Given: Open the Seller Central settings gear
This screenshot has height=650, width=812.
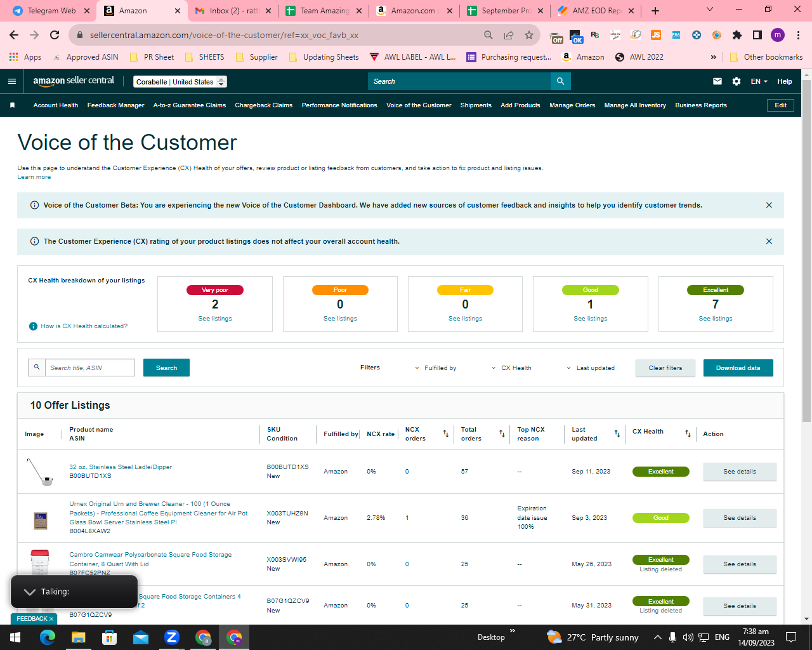Looking at the screenshot, I should coord(737,81).
